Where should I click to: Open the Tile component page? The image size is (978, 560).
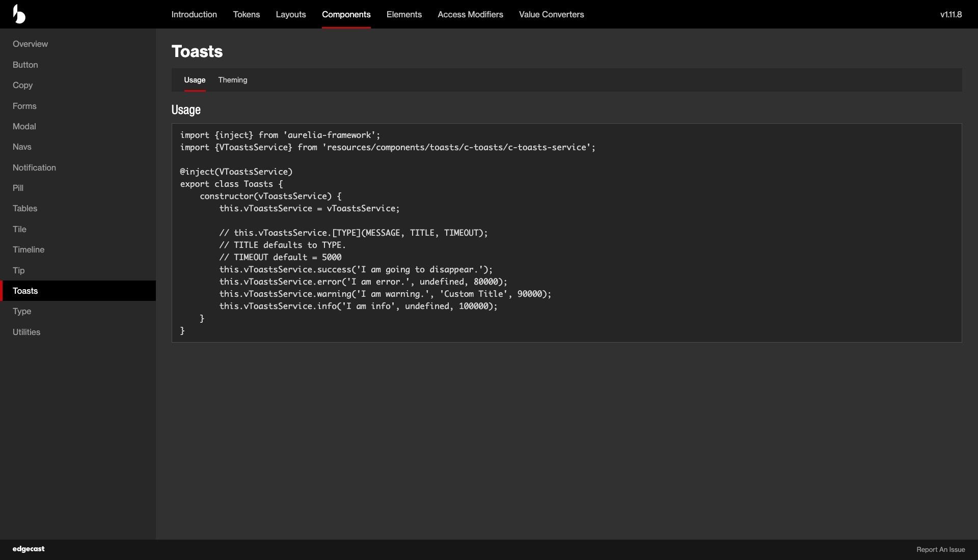[x=78, y=229]
